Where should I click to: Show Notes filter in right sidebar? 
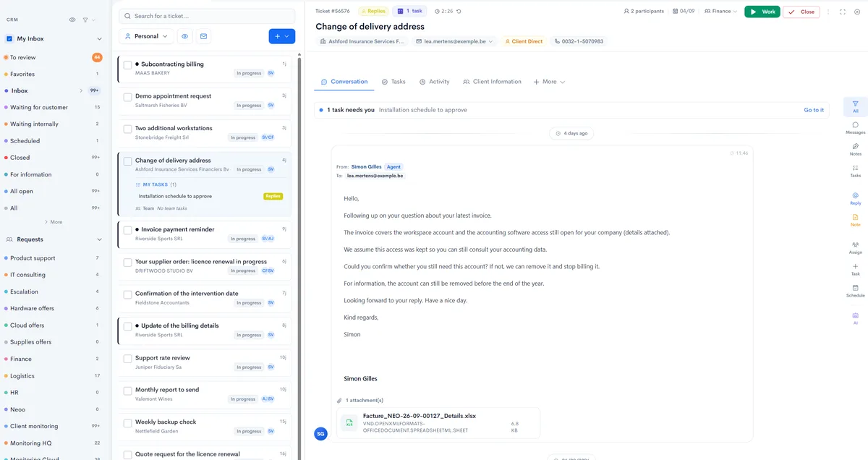pos(856,149)
